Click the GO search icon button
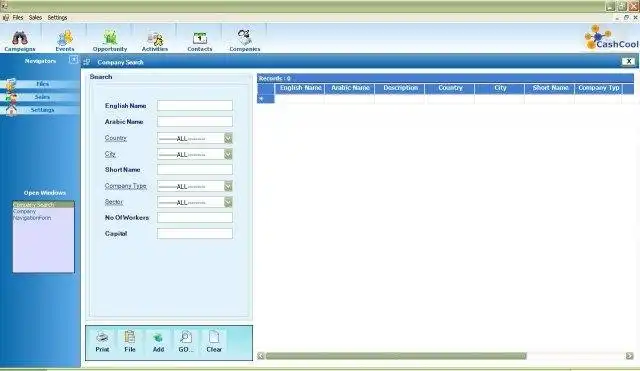 (x=186, y=341)
